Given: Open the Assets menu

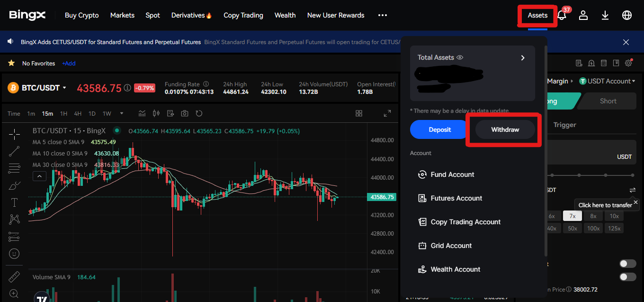Looking at the screenshot, I should point(537,15).
